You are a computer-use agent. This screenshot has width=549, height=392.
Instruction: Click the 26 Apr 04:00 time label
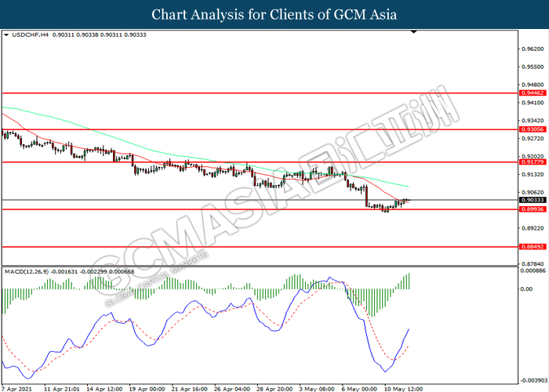(232, 389)
